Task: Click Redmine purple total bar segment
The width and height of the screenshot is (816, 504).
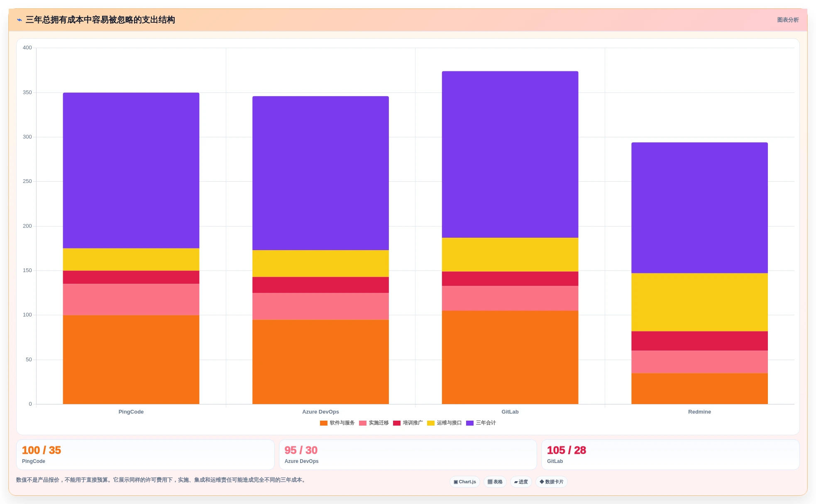Action: coord(699,208)
